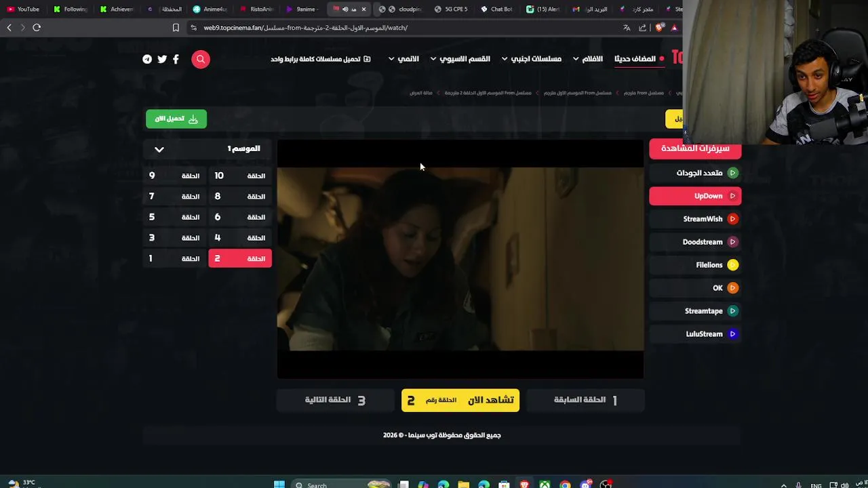This screenshot has width=868, height=488.
Task: Open File Explorer from taskbar
Action: click(463, 485)
